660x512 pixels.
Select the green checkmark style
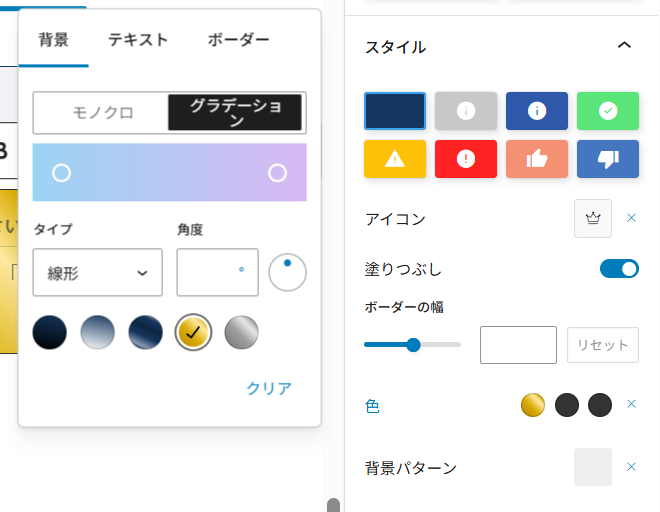point(608,111)
